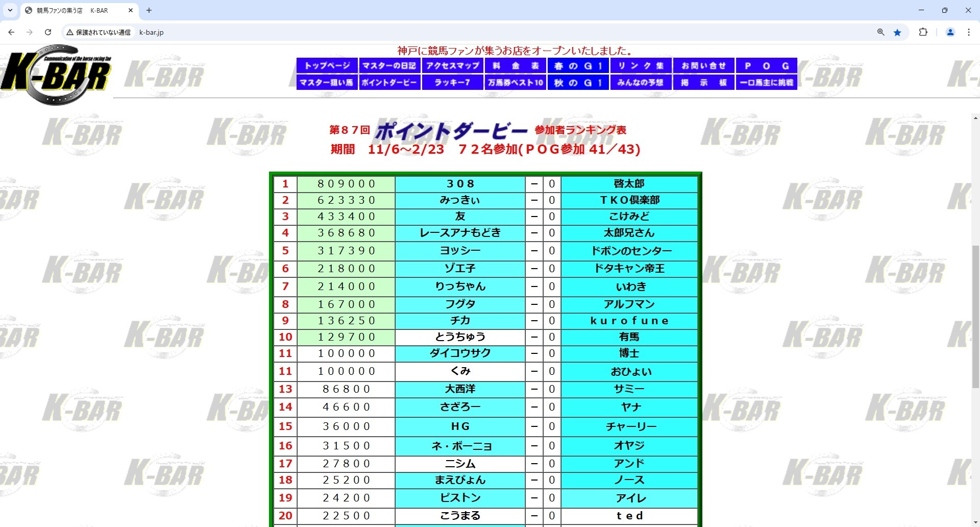Click the name ドタキャン帝王
The width and height of the screenshot is (980, 527).
pos(629,269)
